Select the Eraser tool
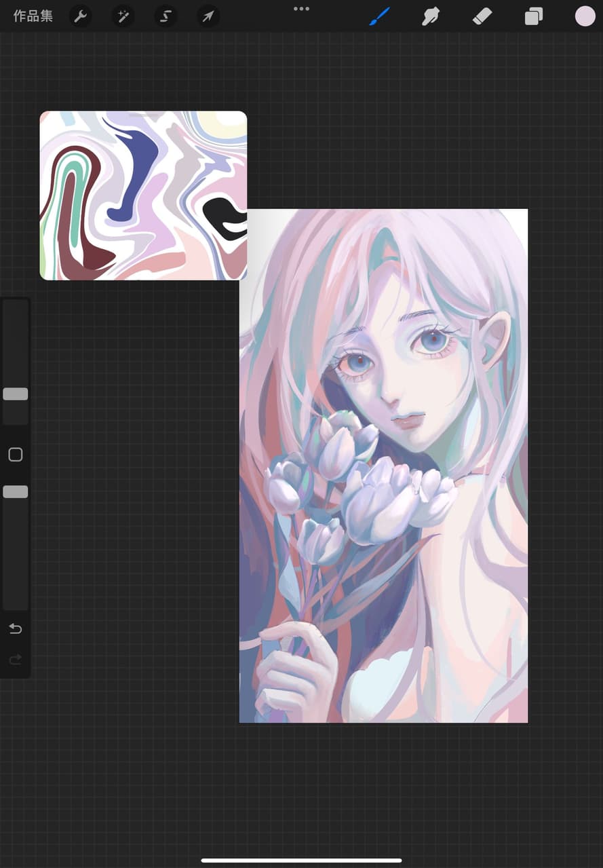Screen dimensions: 603x868 482,16
